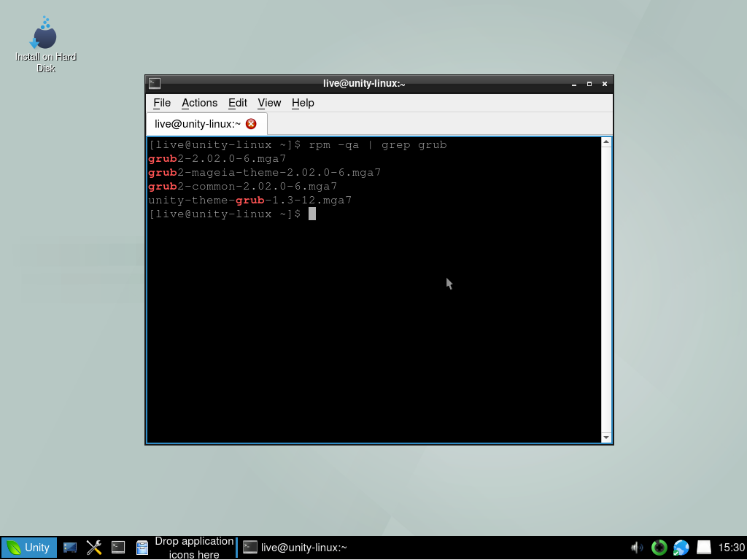Click the scrollbar down arrow in terminal
This screenshot has height=560, width=747.
pyautogui.click(x=606, y=437)
